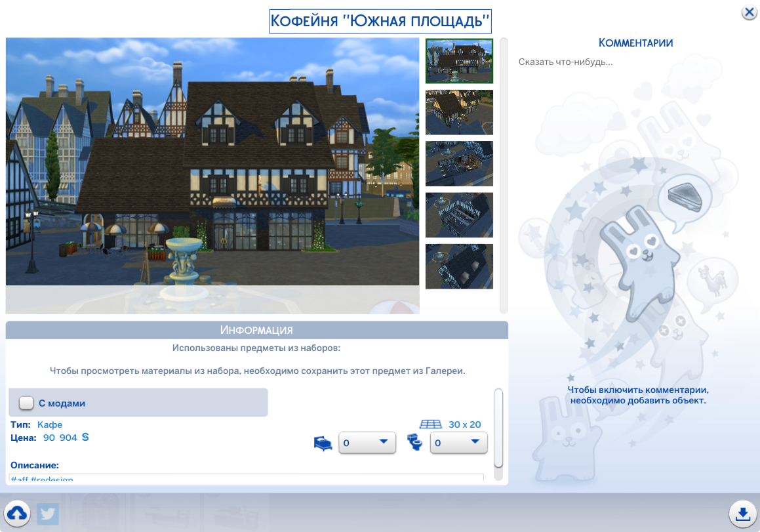Click the lot size text "30 x 20"
760x532 pixels.
(465, 424)
